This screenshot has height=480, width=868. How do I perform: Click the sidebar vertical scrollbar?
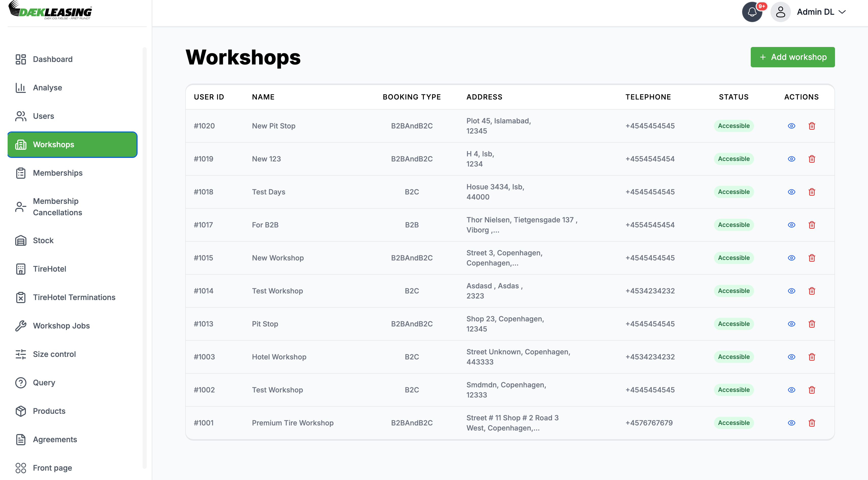click(145, 258)
